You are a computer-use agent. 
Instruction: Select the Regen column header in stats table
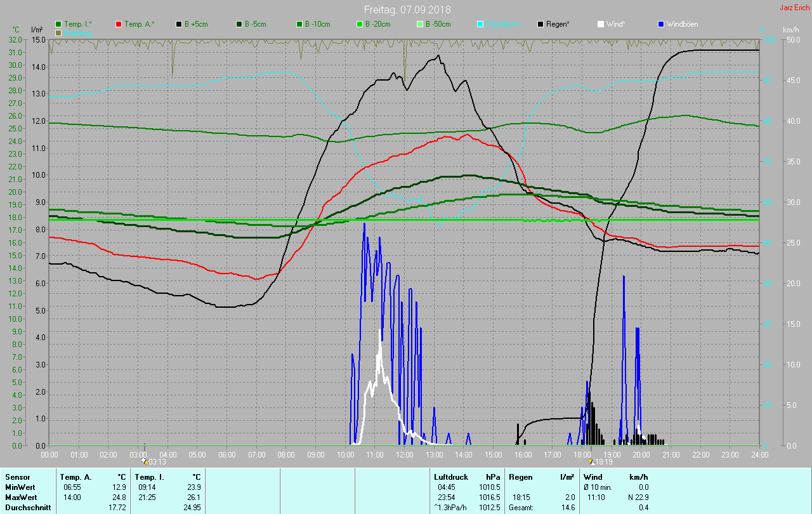click(x=521, y=477)
